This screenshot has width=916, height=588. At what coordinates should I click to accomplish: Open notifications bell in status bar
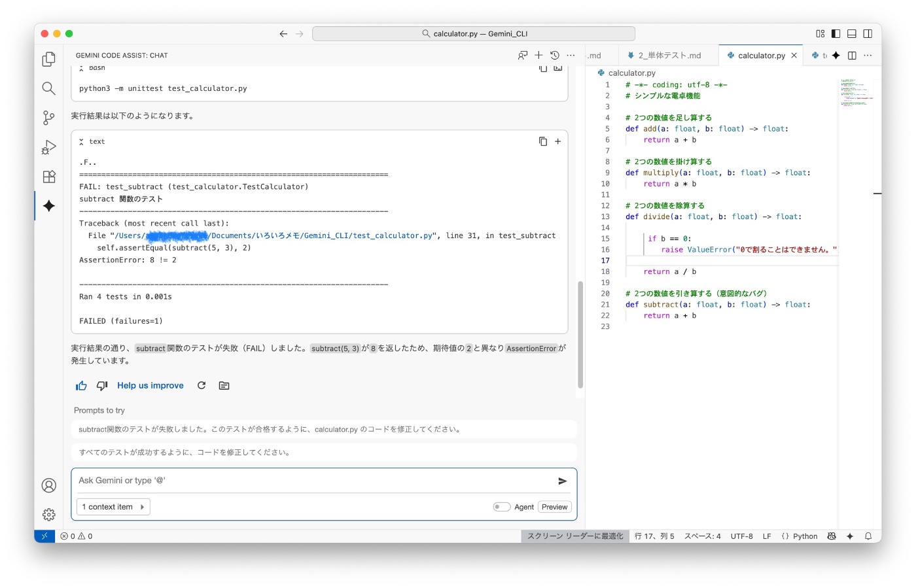pyautogui.click(x=868, y=536)
